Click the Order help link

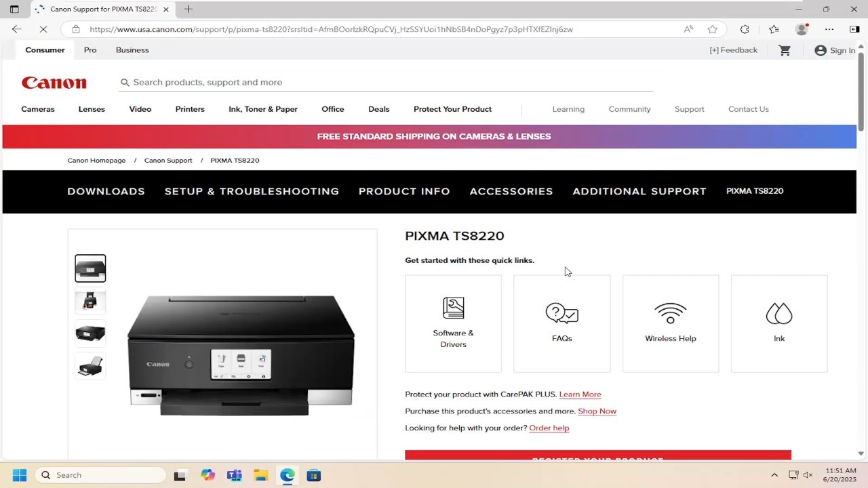549,428
